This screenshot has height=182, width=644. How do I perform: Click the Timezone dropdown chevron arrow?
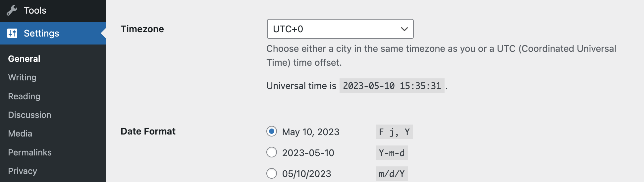click(x=404, y=29)
